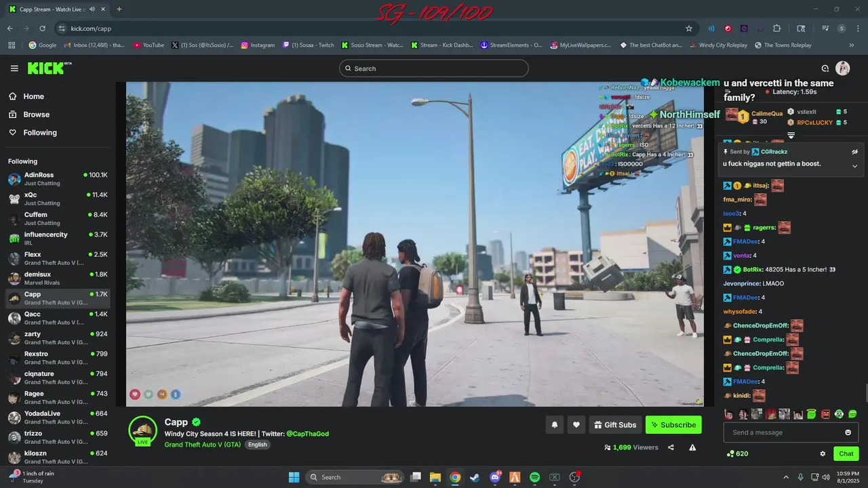Click the report warning triangle icon
868x488 pixels.
pos(692,447)
